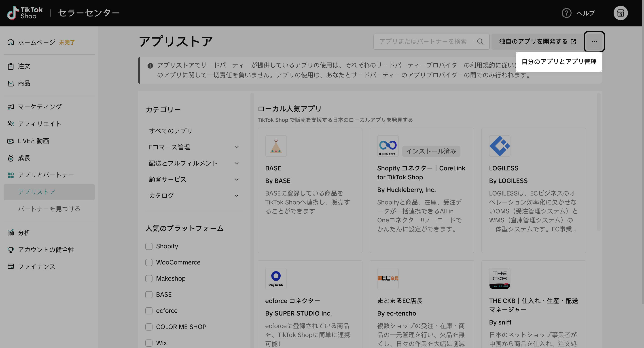Expand the Eコマース管理 category
The image size is (644, 348).
(x=236, y=147)
